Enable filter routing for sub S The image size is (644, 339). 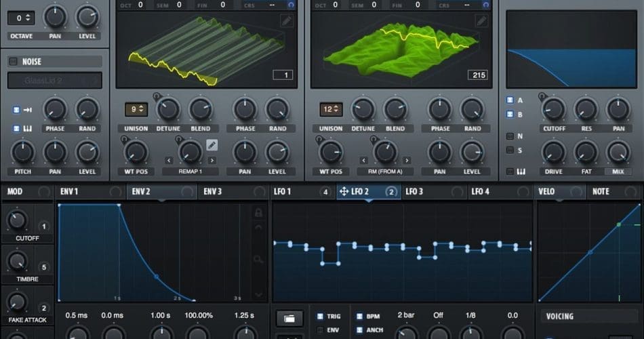coord(510,151)
